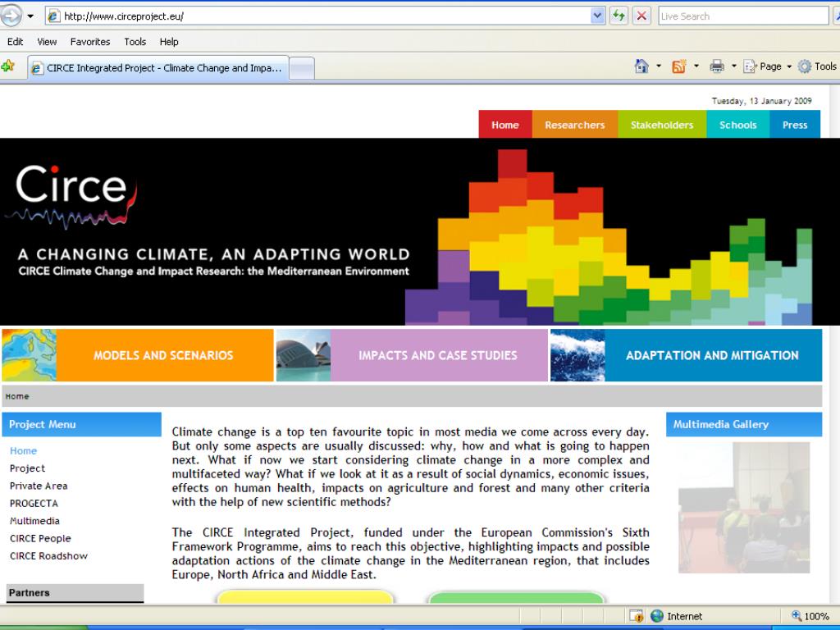Open the CIRCE People link
The image size is (840, 630).
40,538
